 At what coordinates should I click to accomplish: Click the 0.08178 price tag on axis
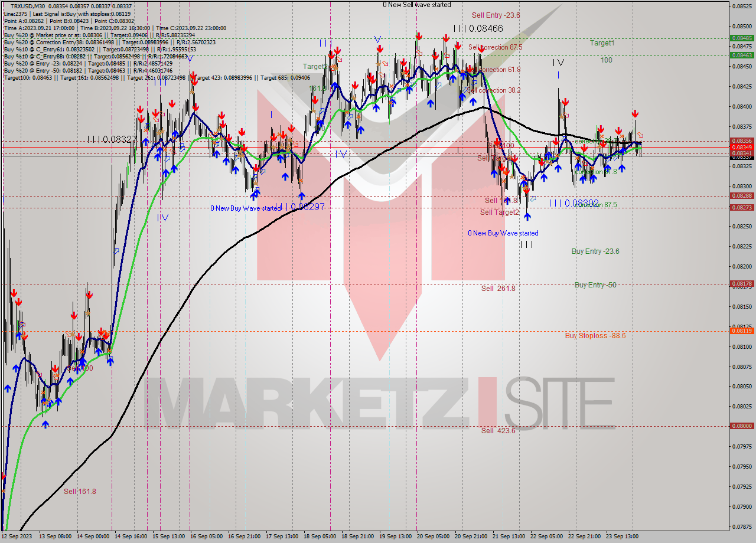click(742, 283)
